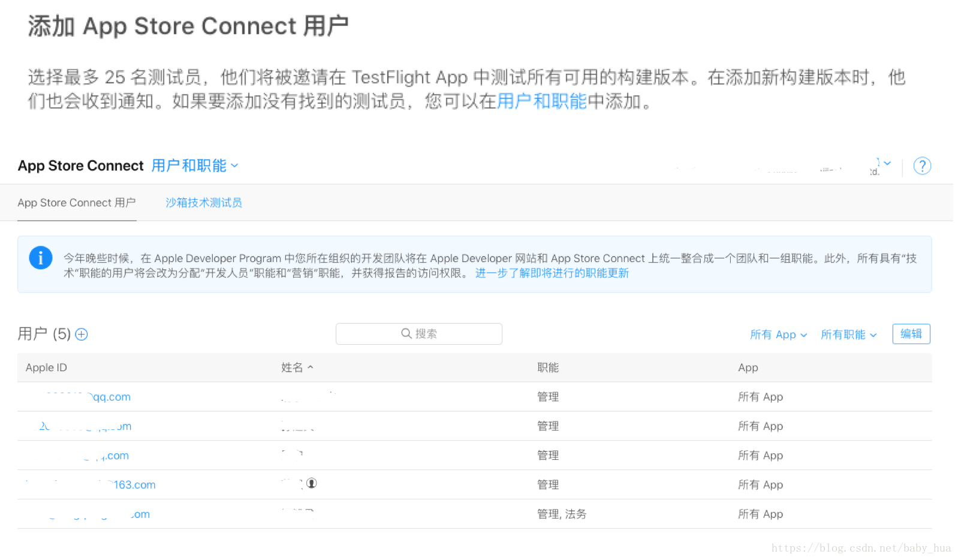Viewport: 958px width, 560px height.
Task: Click the blue info icon in notice
Action: pos(41,258)
